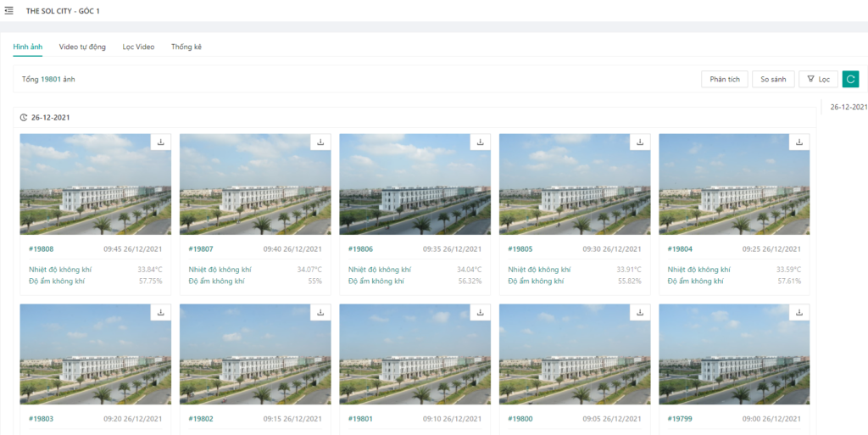
Task: Open photo thumbnail #19807
Action: [255, 184]
